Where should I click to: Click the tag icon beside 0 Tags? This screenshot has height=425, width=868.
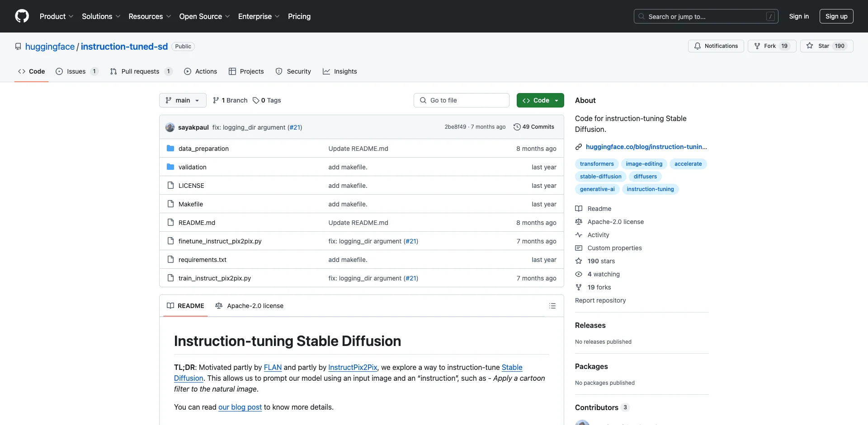256,100
